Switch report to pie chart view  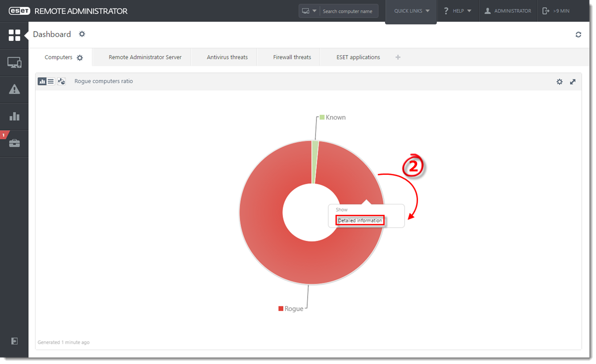click(62, 81)
